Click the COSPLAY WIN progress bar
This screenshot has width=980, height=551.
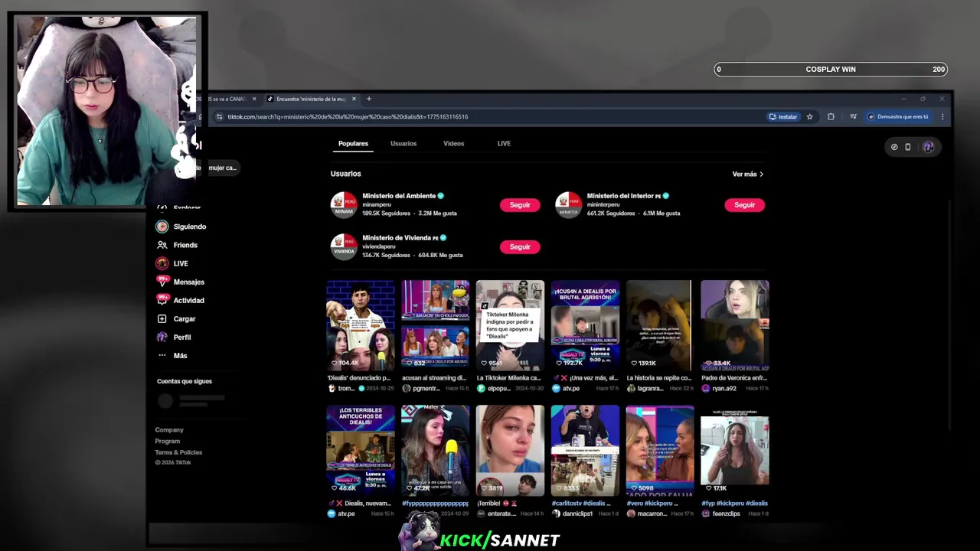[831, 69]
